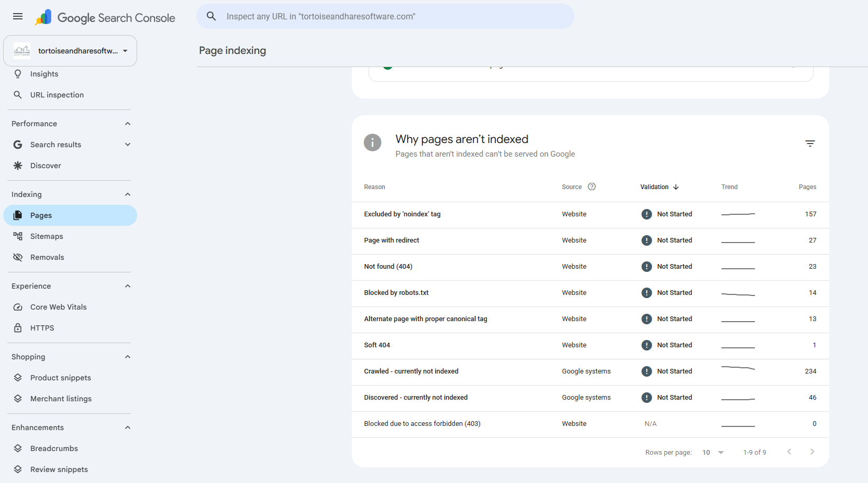The image size is (868, 483).
Task: Click the Search results Google G icon
Action: point(18,145)
